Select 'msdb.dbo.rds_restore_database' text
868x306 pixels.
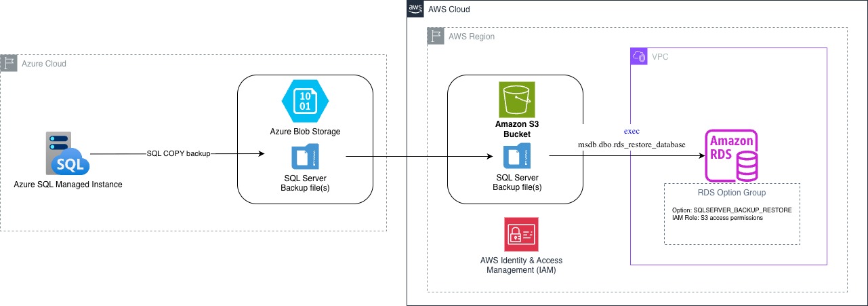[x=632, y=145]
